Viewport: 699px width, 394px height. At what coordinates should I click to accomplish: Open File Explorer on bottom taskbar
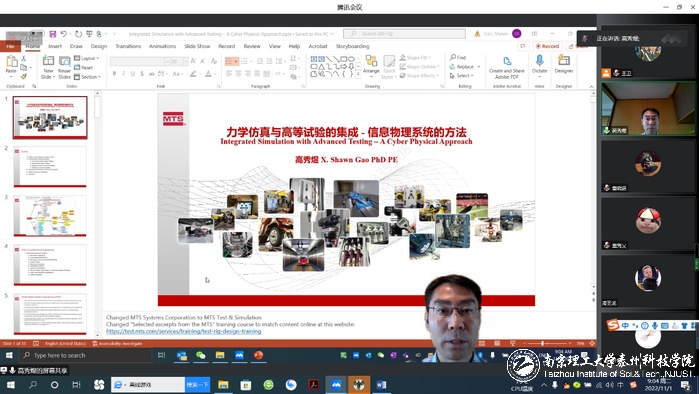click(223, 385)
